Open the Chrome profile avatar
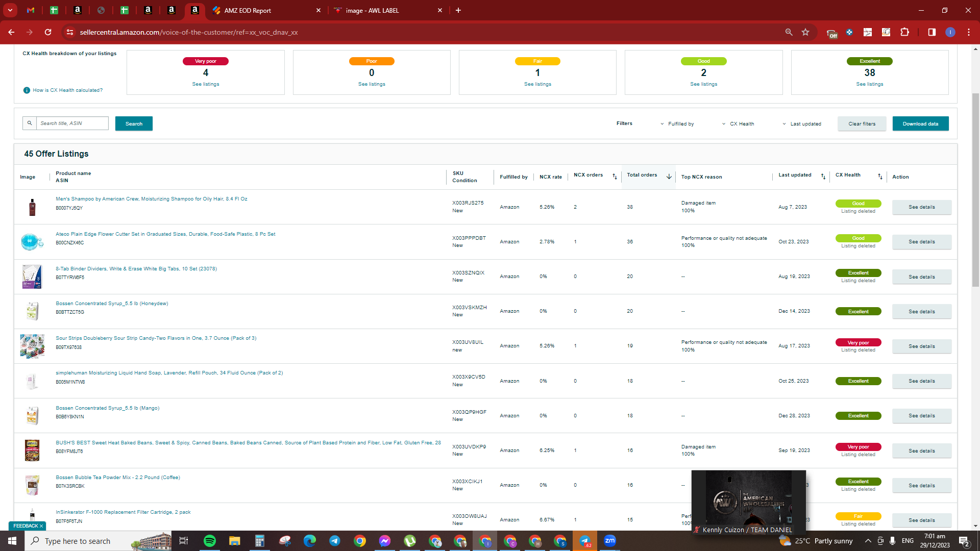Viewport: 980px width, 551px height. point(950,32)
